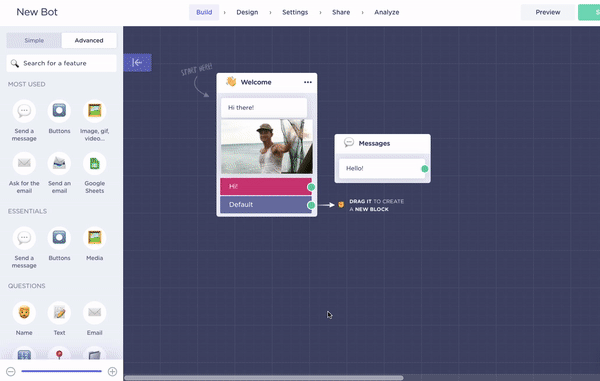
Task: Select Image, gif, video icon
Action: coord(95,111)
